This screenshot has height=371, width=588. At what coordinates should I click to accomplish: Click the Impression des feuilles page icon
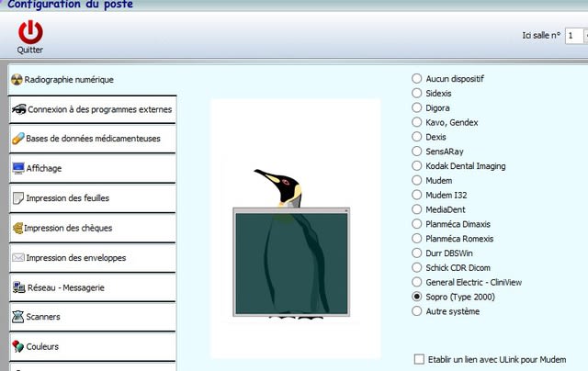[x=18, y=198]
